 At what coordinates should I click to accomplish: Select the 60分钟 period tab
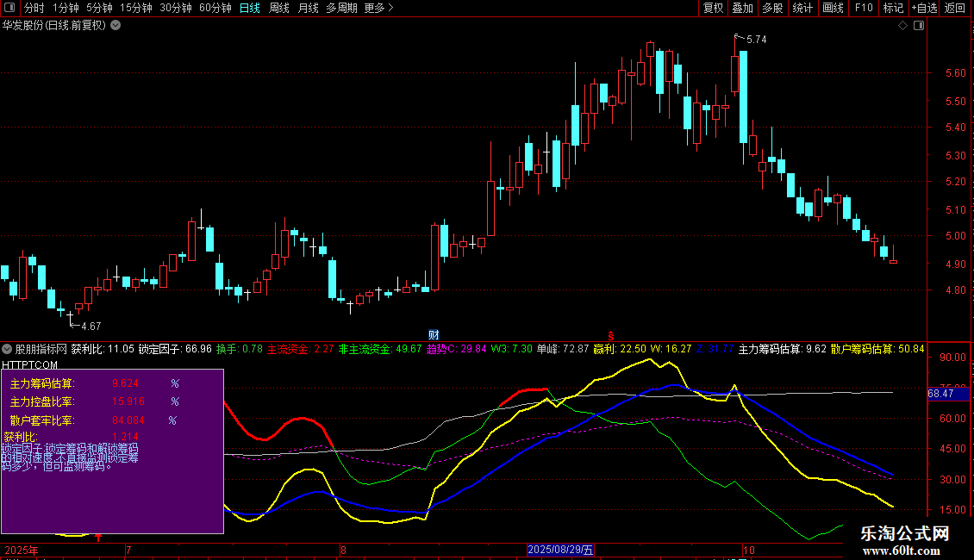click(215, 8)
